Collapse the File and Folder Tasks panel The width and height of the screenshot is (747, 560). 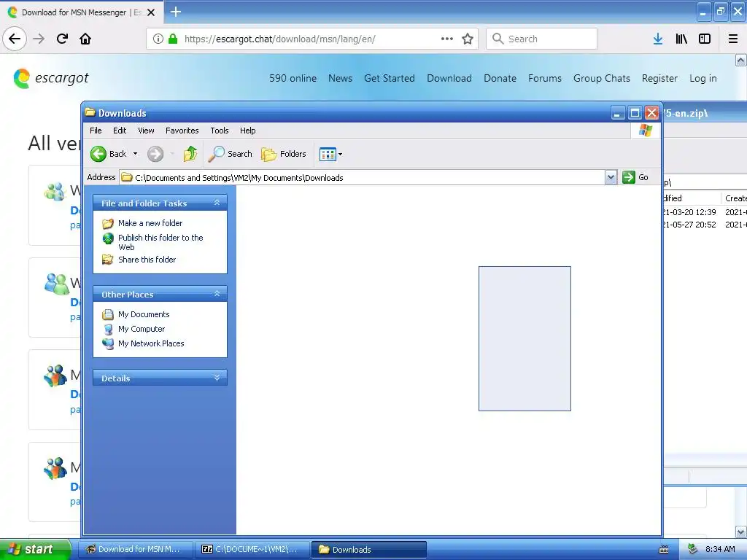pos(217,203)
